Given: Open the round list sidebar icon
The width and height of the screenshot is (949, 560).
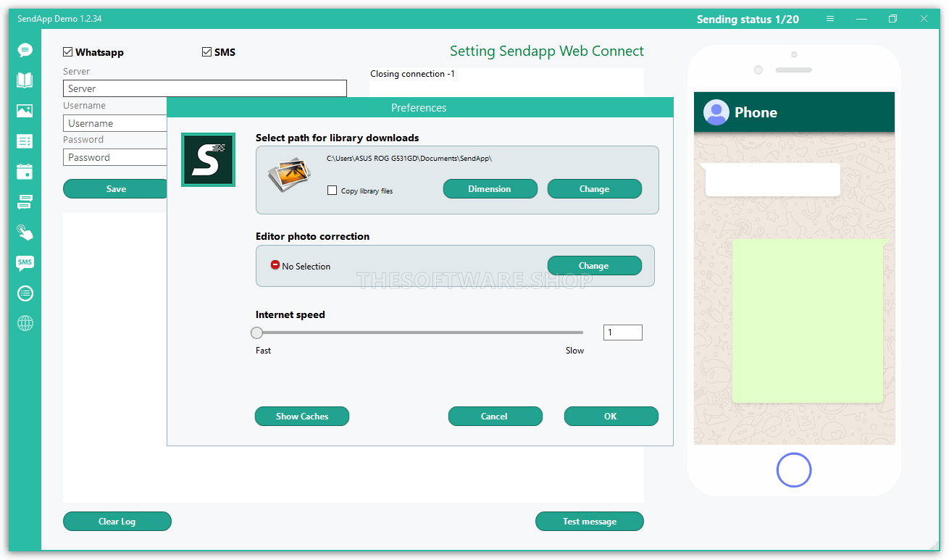Looking at the screenshot, I should tap(25, 293).
